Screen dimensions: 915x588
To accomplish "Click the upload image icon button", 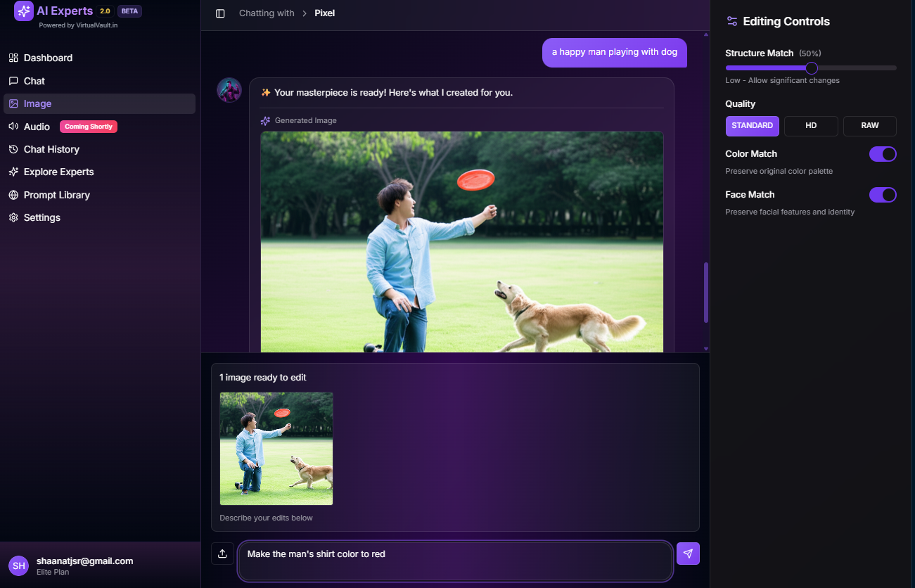I will (x=222, y=554).
